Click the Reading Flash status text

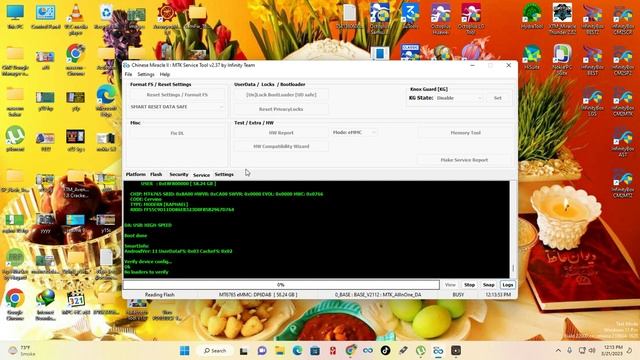(x=160, y=294)
